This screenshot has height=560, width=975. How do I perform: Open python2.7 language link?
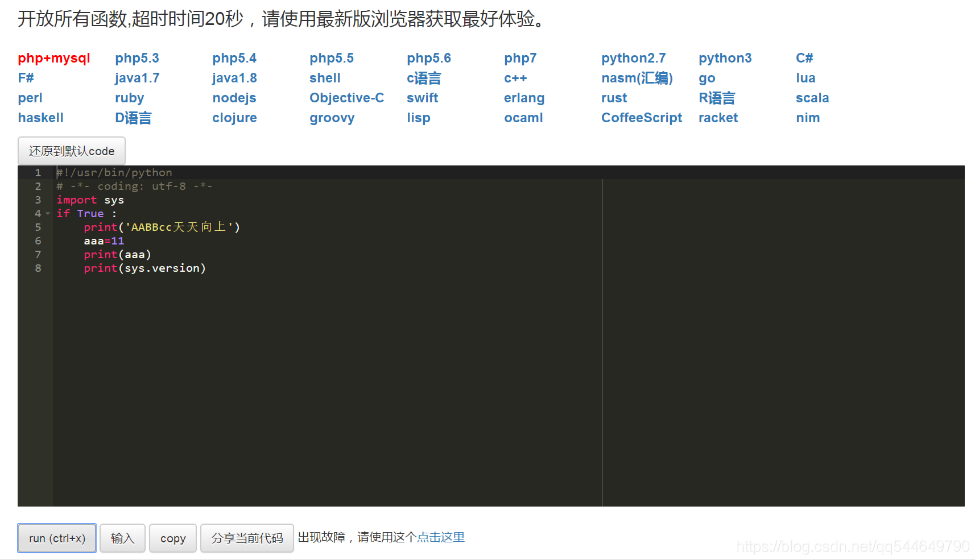(x=634, y=58)
